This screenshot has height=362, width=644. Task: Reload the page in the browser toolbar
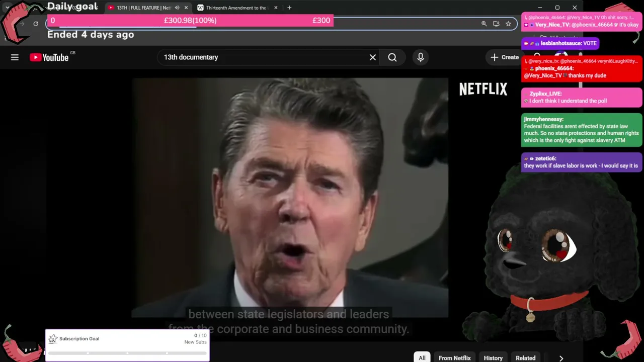point(36,24)
